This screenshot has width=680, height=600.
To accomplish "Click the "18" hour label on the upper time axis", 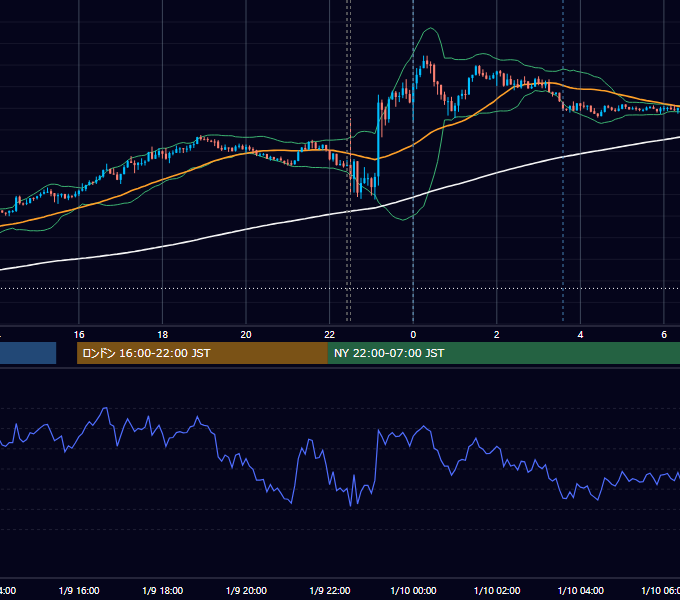I will pyautogui.click(x=163, y=335).
